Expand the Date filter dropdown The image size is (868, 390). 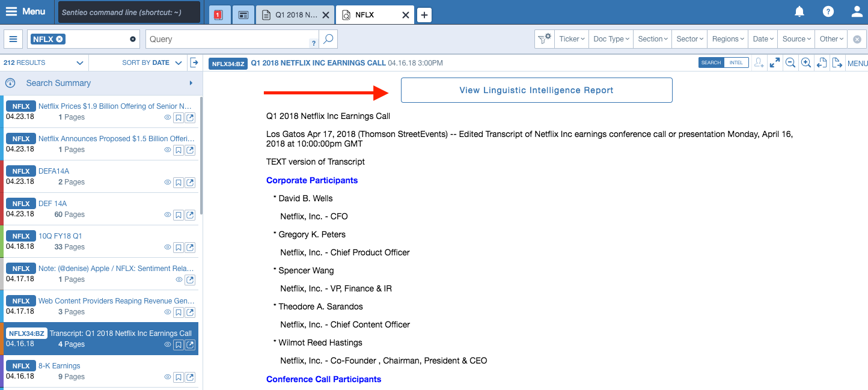pos(763,39)
